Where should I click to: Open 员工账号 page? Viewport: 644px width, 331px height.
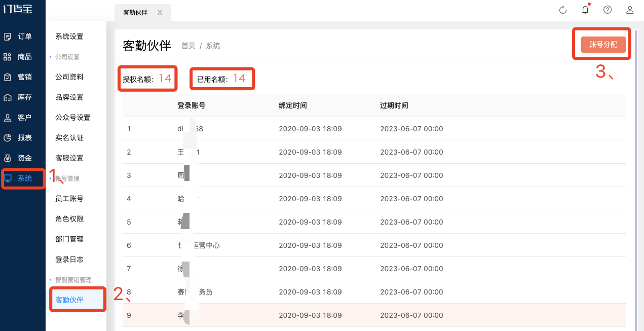coord(69,199)
